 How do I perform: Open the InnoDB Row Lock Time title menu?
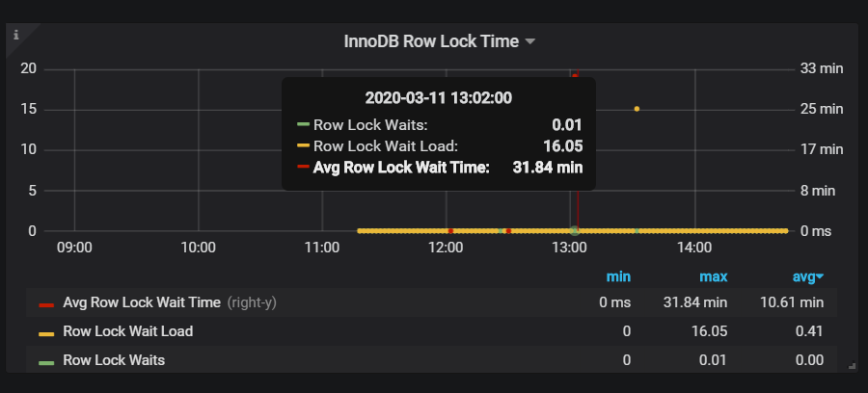click(x=431, y=41)
